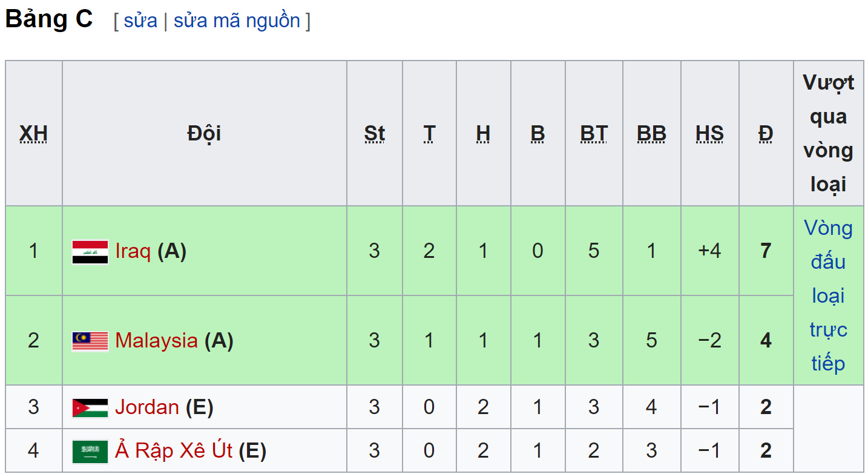
Task: Click the St column header abbreviation
Action: point(374,133)
